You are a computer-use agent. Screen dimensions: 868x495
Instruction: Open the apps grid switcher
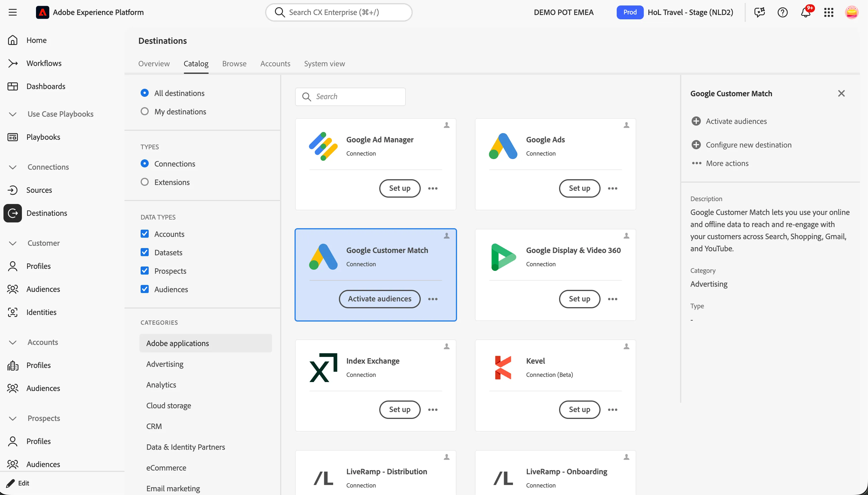(829, 12)
